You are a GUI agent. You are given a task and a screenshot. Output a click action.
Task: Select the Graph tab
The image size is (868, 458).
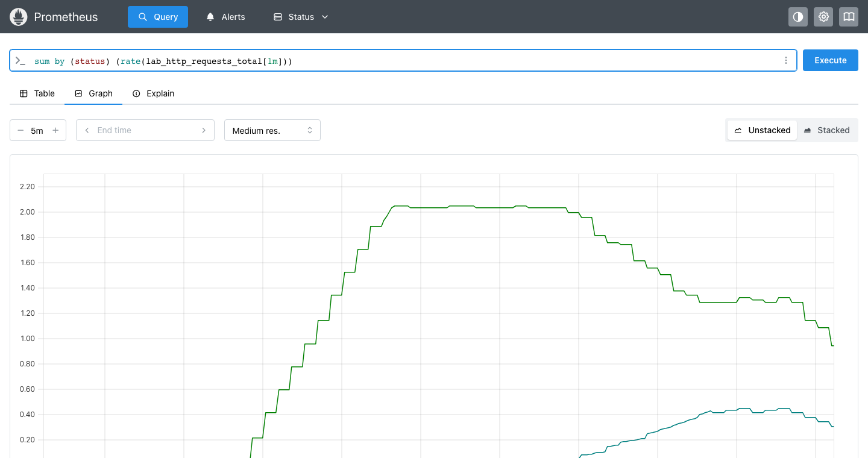point(93,93)
